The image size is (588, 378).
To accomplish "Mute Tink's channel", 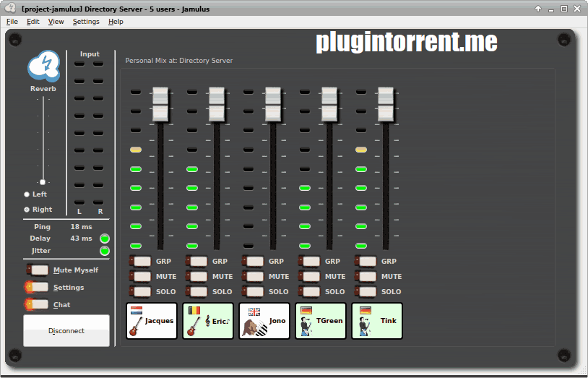I will (x=366, y=276).
